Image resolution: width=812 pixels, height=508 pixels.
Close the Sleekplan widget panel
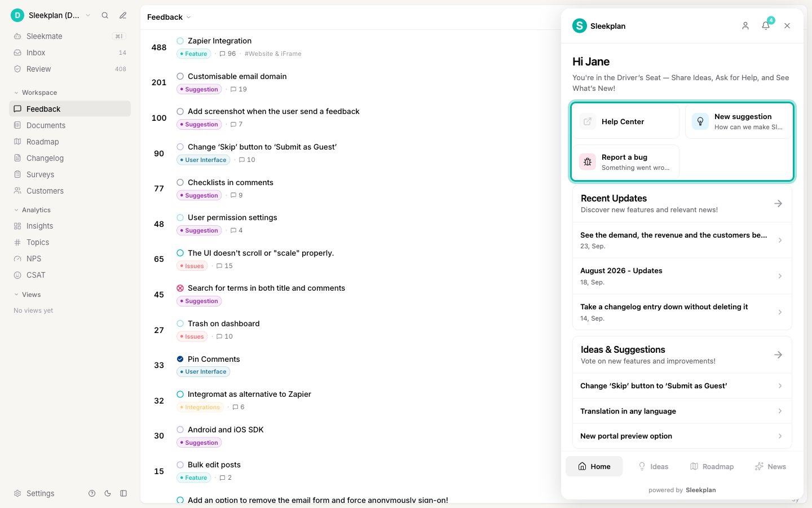(x=787, y=26)
